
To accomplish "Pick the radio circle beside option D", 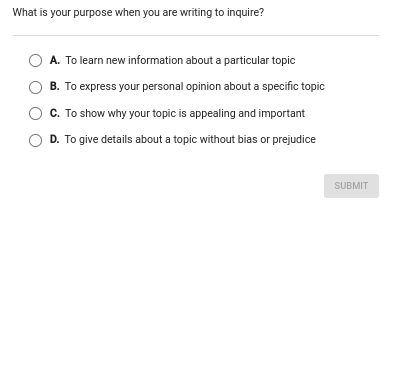I will click(35, 140).
